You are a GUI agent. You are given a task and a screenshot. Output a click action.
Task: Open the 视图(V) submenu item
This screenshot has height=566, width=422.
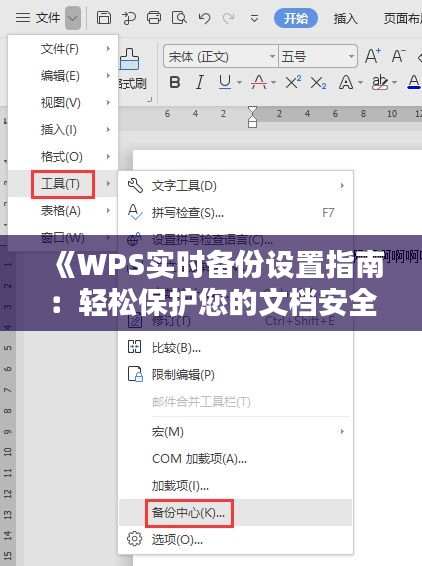tap(63, 103)
